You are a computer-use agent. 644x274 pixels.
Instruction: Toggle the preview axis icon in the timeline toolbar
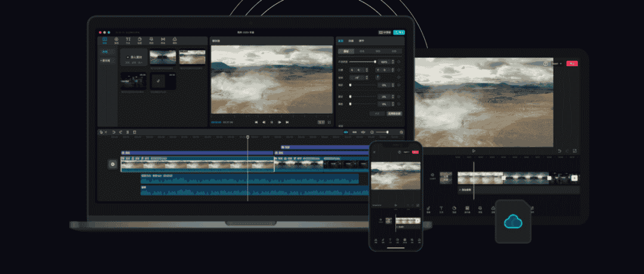click(x=363, y=132)
